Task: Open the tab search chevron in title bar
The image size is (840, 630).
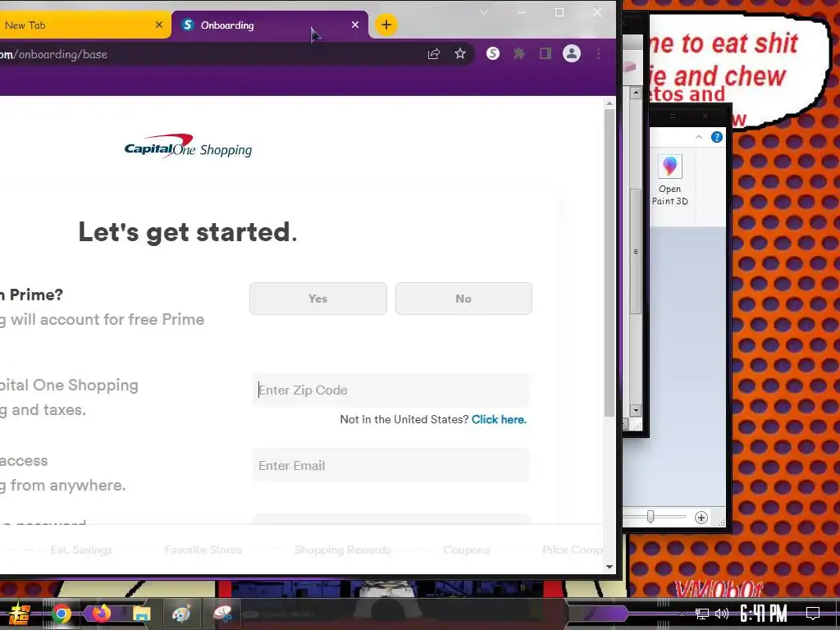Action: [x=484, y=13]
